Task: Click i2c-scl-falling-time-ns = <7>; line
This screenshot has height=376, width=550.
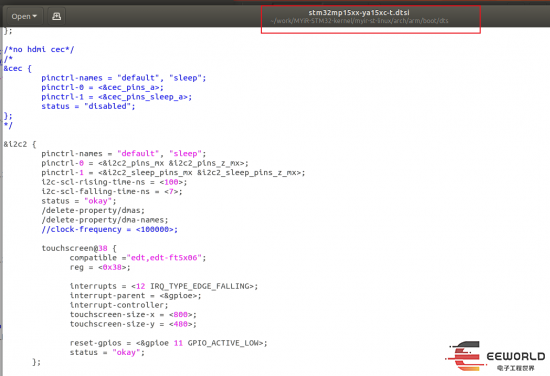Action: click(x=112, y=192)
